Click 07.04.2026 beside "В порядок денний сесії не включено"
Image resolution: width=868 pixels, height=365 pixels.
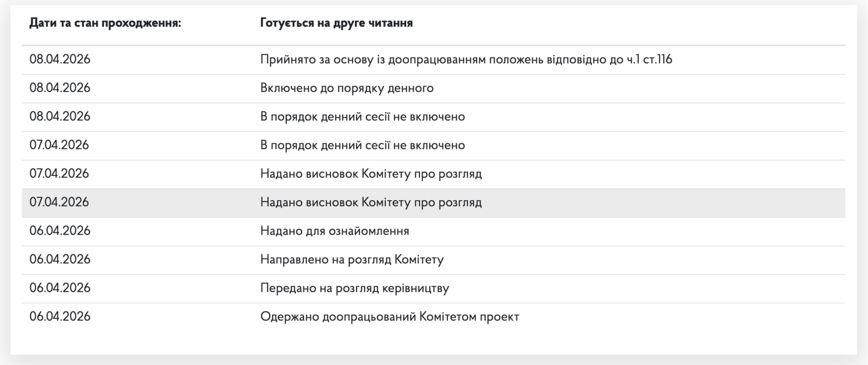click(x=59, y=145)
